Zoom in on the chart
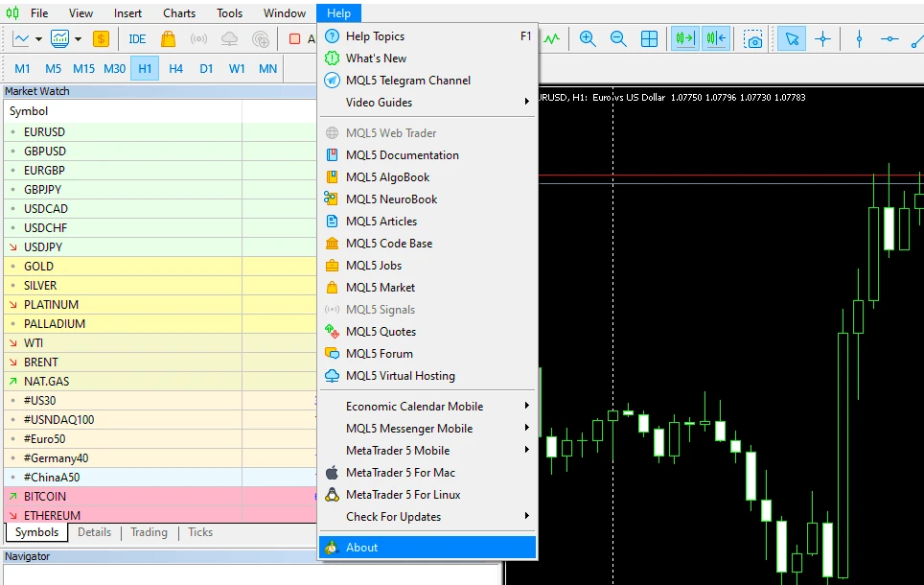This screenshot has width=924, height=585. (588, 39)
